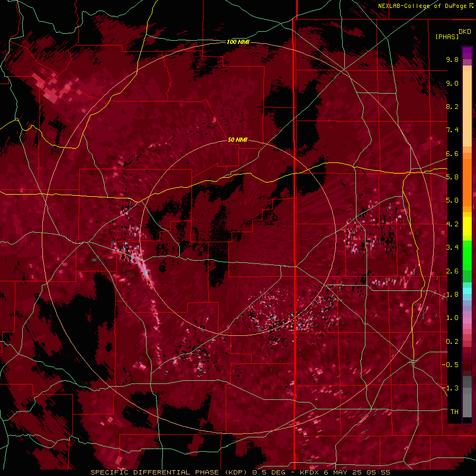Select the 3.4 value on color scale
This screenshot has width=476, height=476.
click(452, 248)
